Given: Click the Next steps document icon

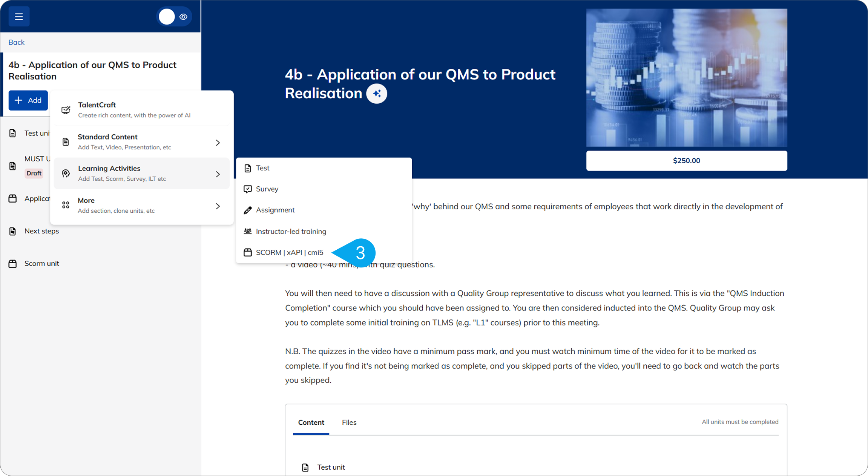Looking at the screenshot, I should 13,231.
